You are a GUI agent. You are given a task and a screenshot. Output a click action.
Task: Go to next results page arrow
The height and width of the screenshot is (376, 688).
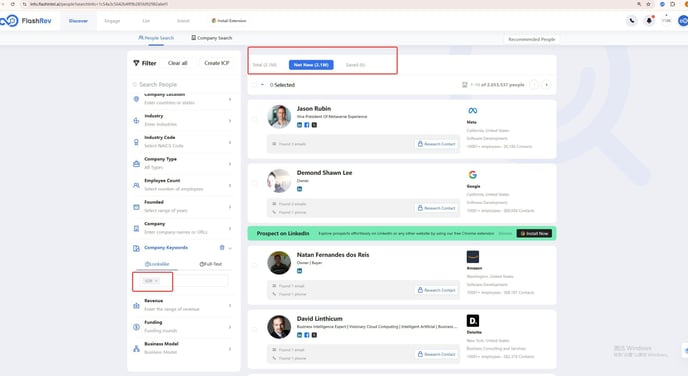pyautogui.click(x=546, y=85)
